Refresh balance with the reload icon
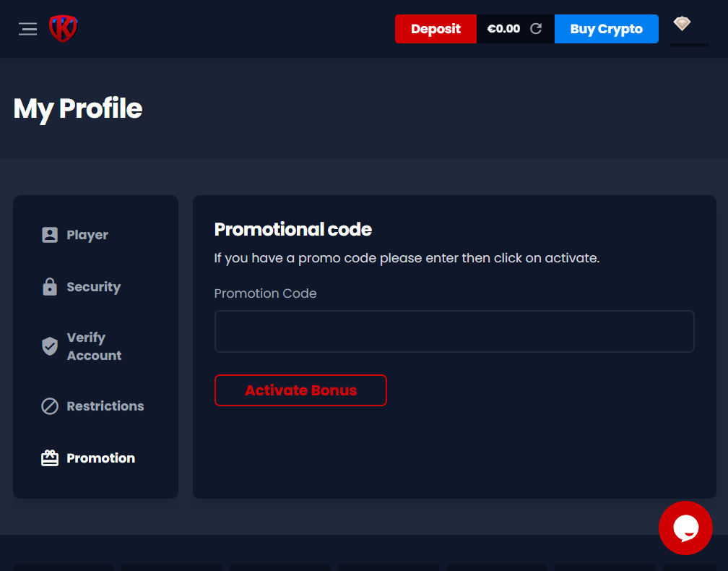This screenshot has width=728, height=571. [x=536, y=29]
